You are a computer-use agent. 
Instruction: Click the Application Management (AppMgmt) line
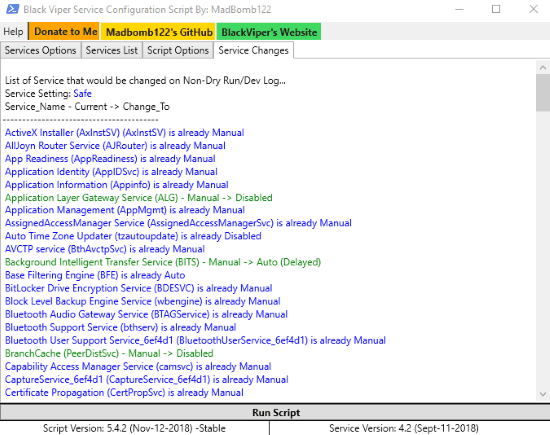pyautogui.click(x=125, y=210)
